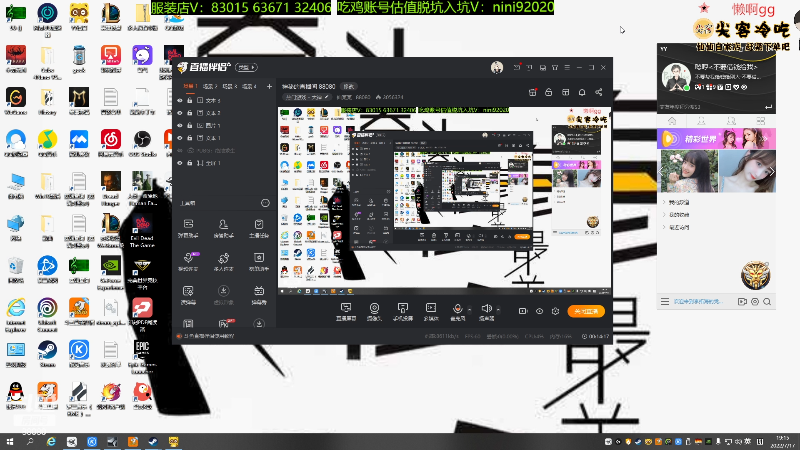800x450 pixels.
Task: Open the stream category dropdown under title
Action: pos(307,97)
